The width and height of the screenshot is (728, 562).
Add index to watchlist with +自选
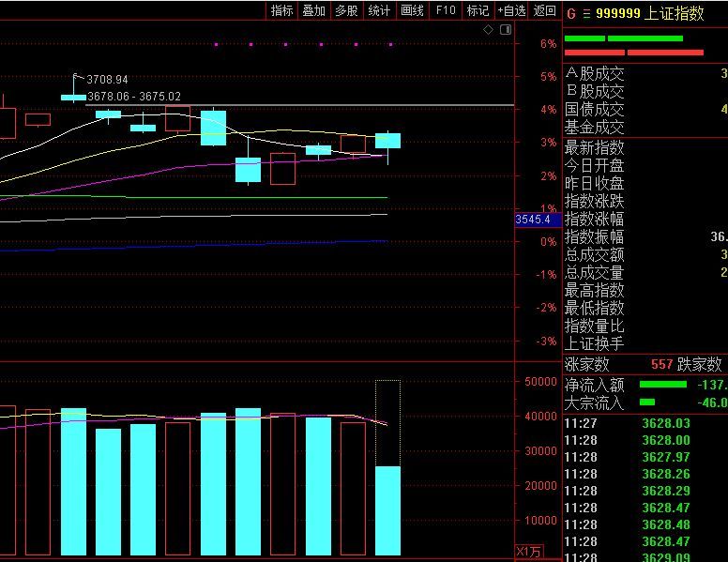[x=511, y=10]
